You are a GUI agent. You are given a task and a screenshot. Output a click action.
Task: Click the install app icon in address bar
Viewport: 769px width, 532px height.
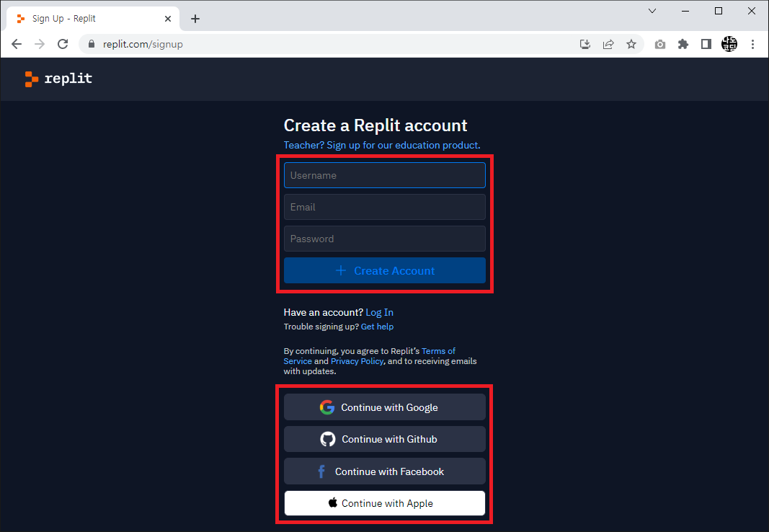pos(585,44)
